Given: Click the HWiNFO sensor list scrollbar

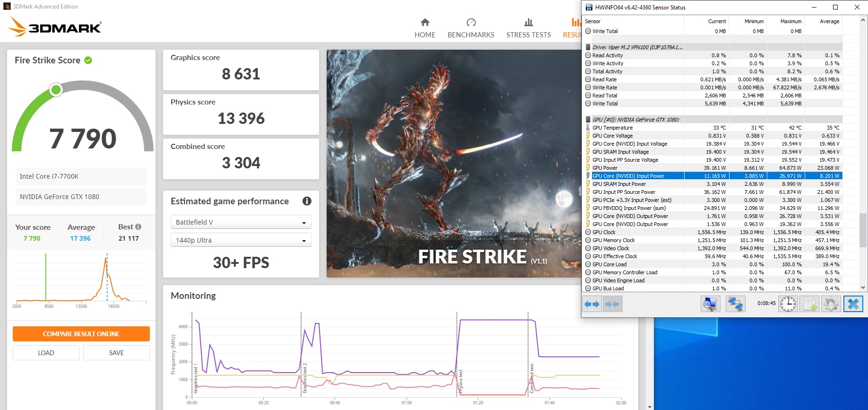Looking at the screenshot, I should (863, 154).
